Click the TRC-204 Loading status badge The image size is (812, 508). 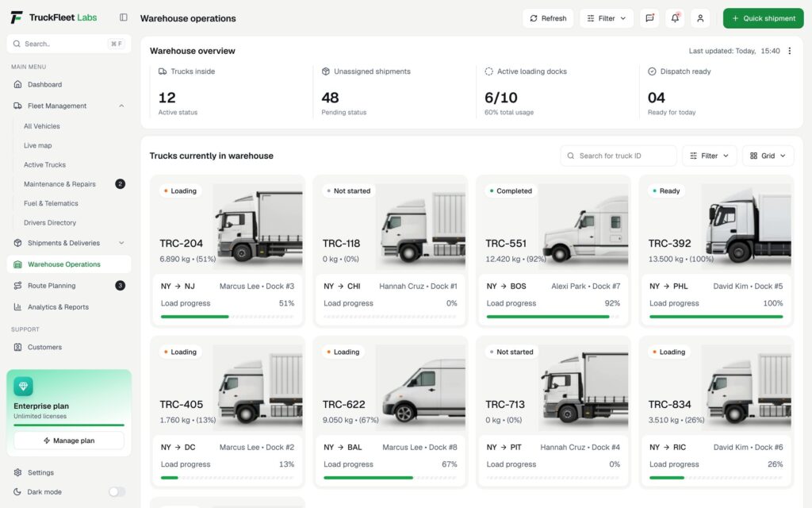(180, 190)
